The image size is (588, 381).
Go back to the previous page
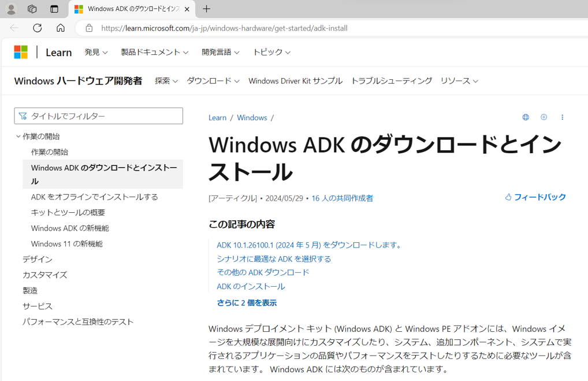[14, 28]
